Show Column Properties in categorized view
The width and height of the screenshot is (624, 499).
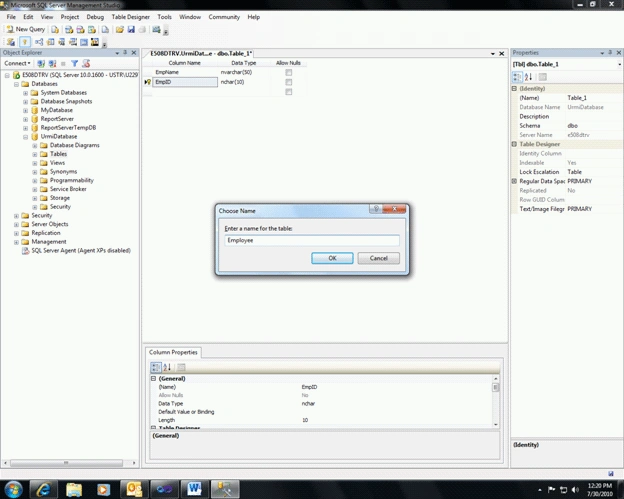coord(156,367)
